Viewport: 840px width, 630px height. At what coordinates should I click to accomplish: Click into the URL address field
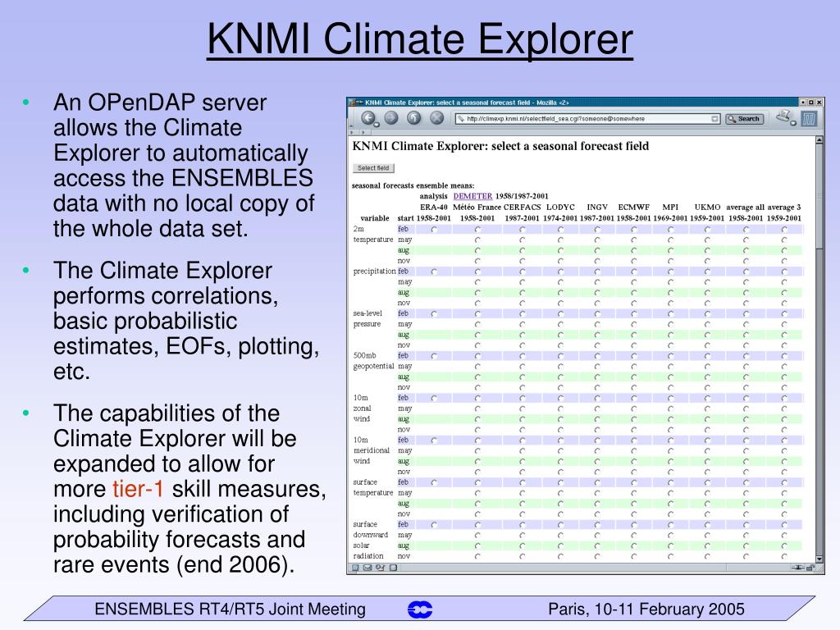587,119
